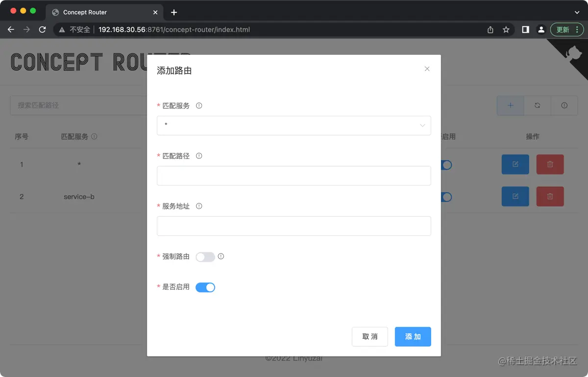Open the 匹配服务 dropdown list

click(x=294, y=126)
